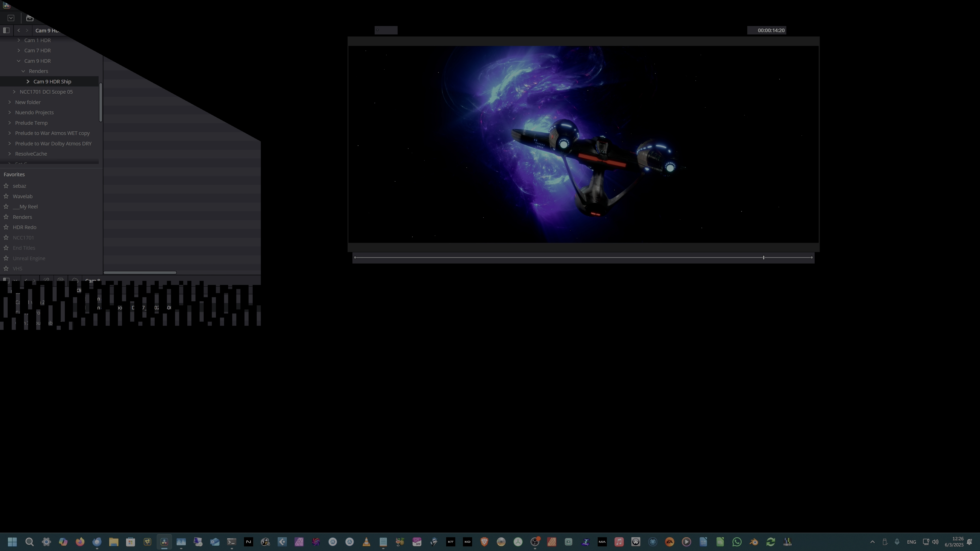Open the volume control in the system tray
Screen dimensions: 980x551
936,542
